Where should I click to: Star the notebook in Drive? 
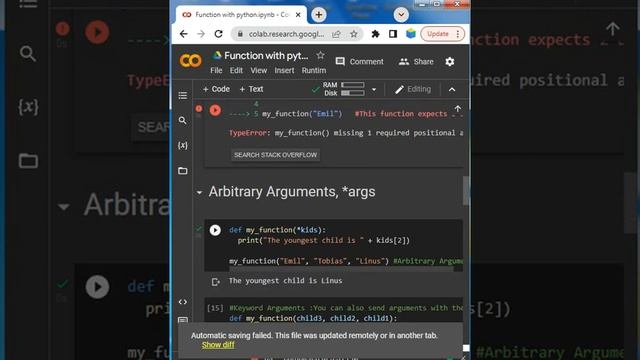(320, 55)
